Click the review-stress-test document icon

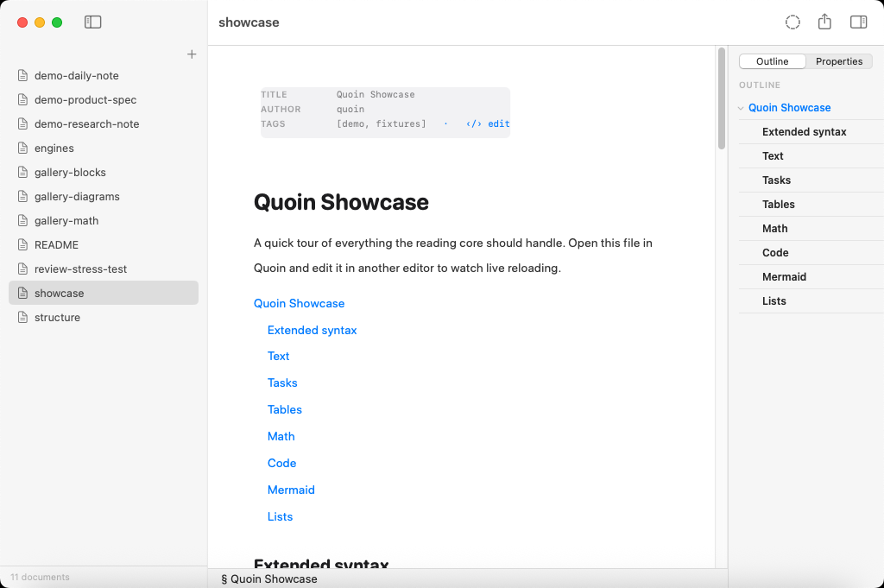coord(22,269)
